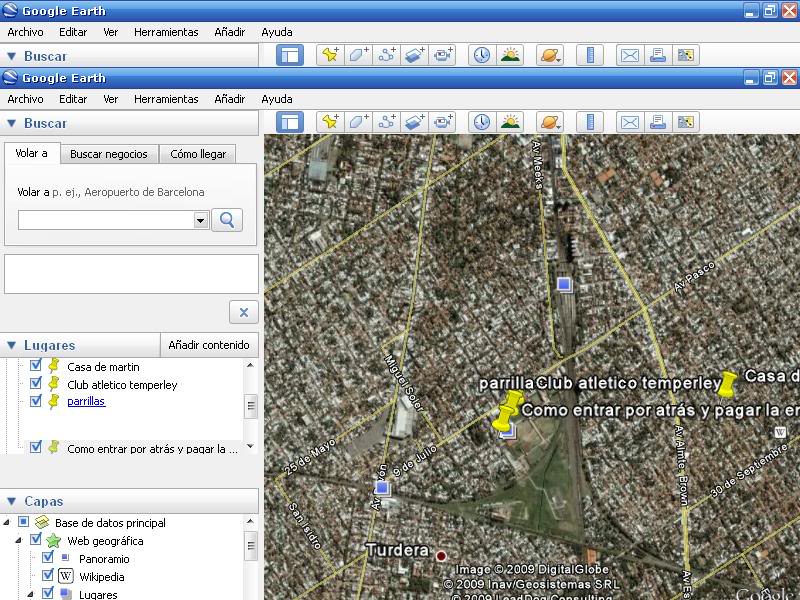
Task: Ruler tool in back window toolbar
Action: [x=590, y=55]
